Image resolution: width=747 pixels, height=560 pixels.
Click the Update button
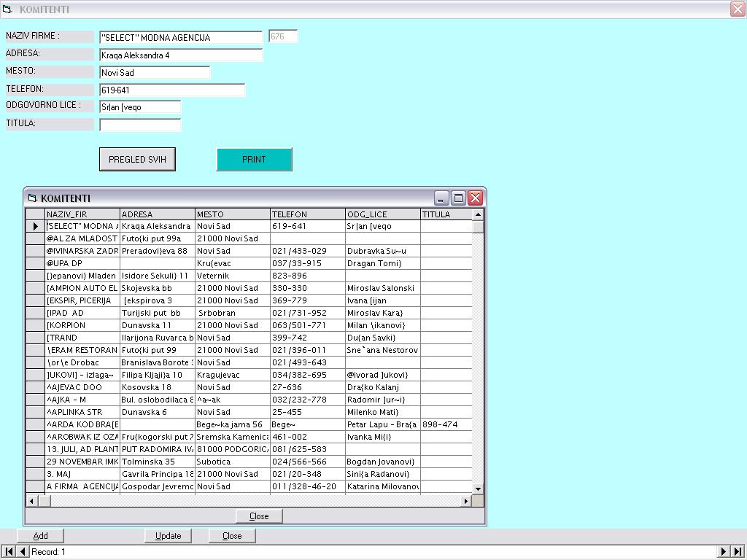coord(169,536)
